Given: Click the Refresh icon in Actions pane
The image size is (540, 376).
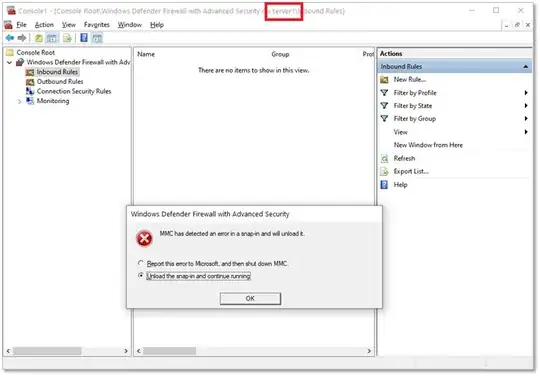Looking at the screenshot, I should pyautogui.click(x=384, y=158).
